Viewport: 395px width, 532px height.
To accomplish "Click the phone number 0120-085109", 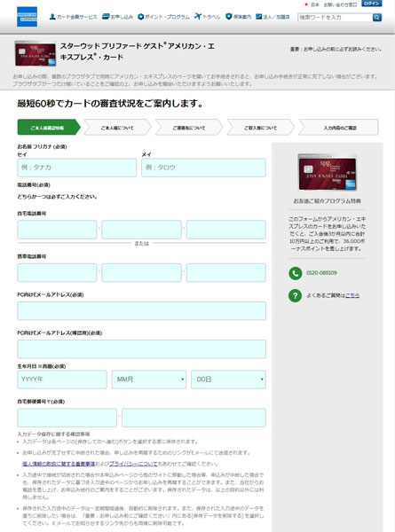I will tap(321, 273).
